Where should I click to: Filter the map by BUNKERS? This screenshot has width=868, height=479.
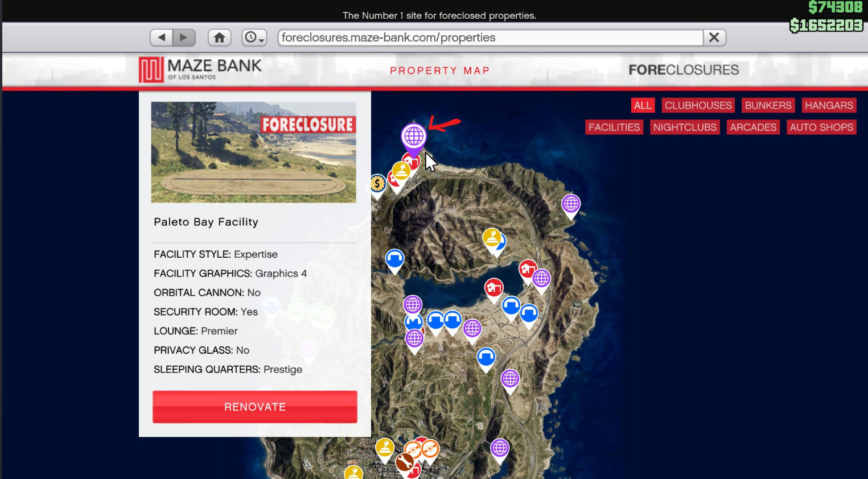tap(768, 105)
